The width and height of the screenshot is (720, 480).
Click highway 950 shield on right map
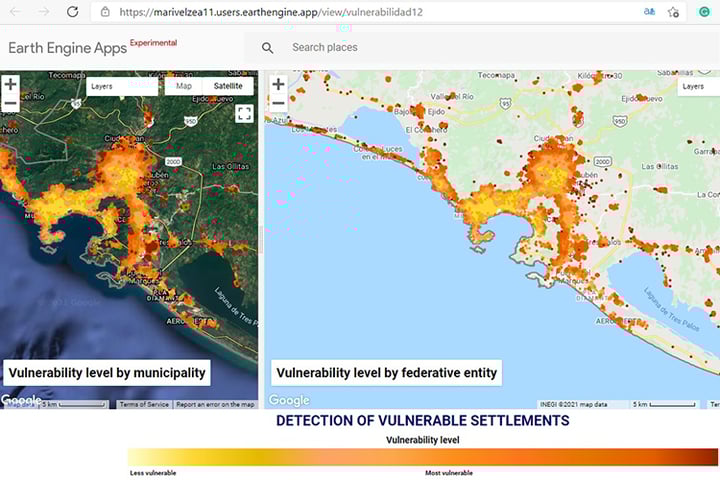coord(620,121)
